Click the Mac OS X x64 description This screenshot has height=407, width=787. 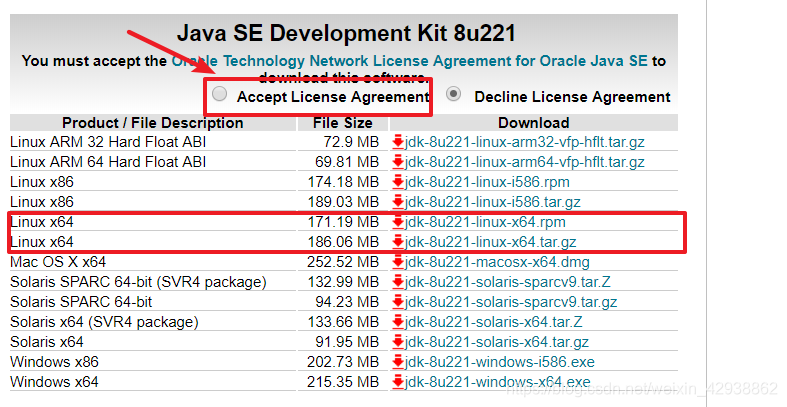58,262
